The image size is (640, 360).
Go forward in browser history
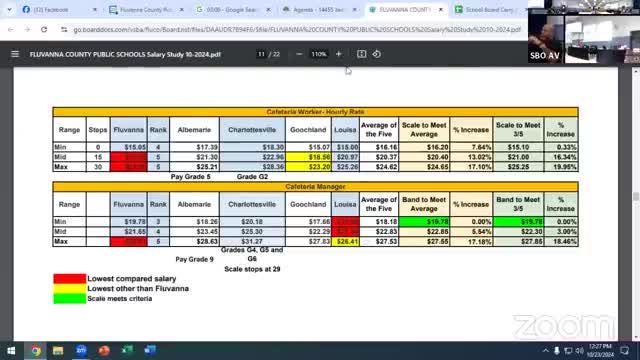[x=27, y=29]
